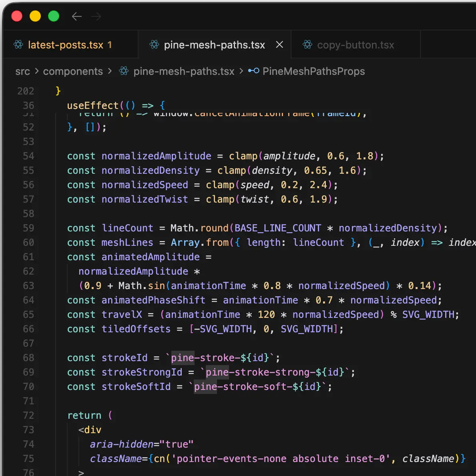The width and height of the screenshot is (476, 476).
Task: Click the React file icon in the breadcrumb
Action: click(124, 71)
